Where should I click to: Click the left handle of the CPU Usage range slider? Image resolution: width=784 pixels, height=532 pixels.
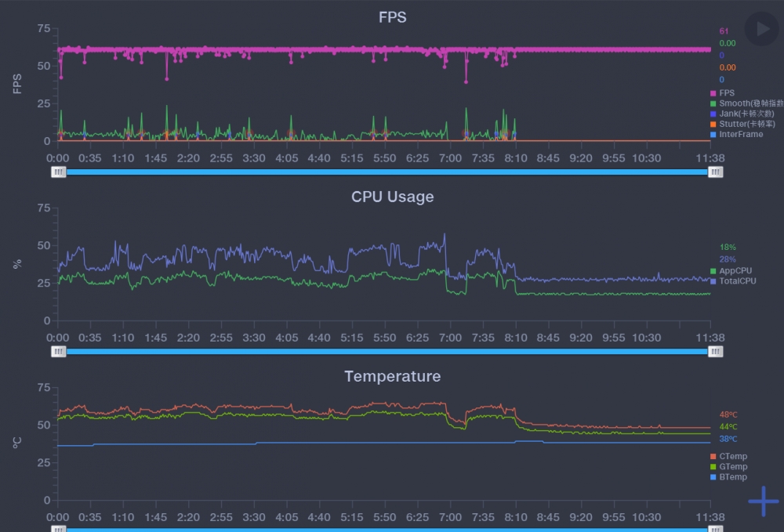(59, 352)
